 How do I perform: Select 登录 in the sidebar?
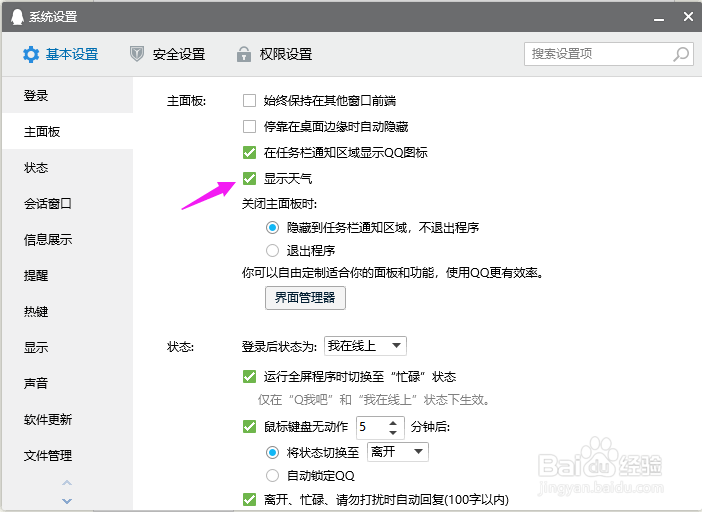click(x=68, y=95)
